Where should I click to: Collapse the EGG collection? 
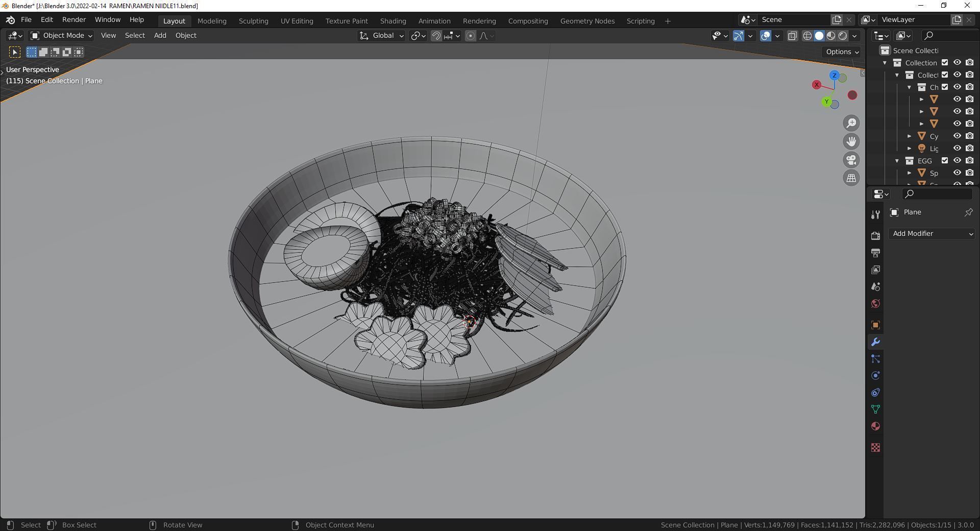897,161
